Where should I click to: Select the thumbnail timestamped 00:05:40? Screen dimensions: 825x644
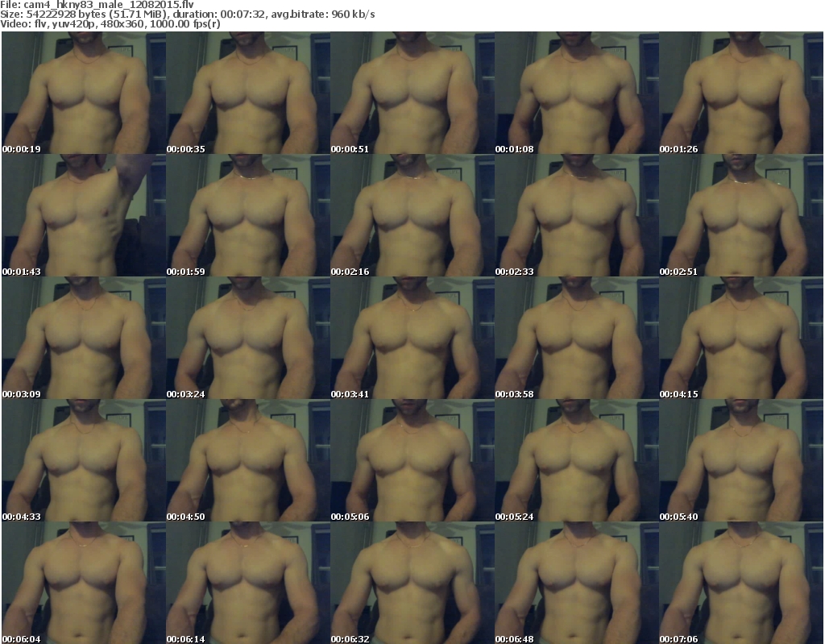pos(741,461)
